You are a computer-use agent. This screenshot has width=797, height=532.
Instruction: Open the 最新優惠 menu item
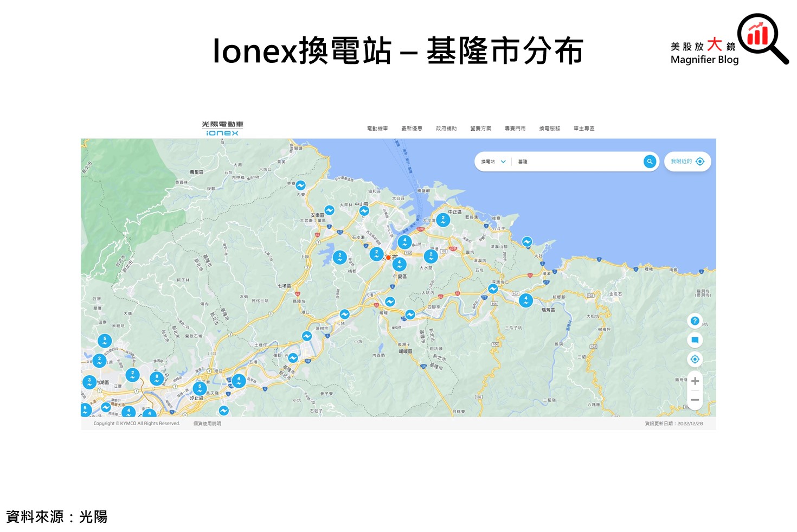coord(412,129)
